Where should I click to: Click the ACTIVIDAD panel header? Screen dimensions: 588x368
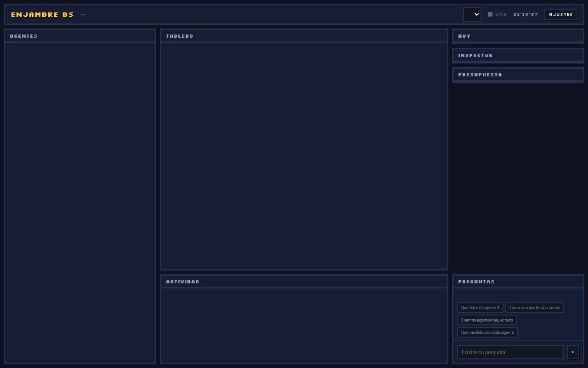click(x=304, y=282)
